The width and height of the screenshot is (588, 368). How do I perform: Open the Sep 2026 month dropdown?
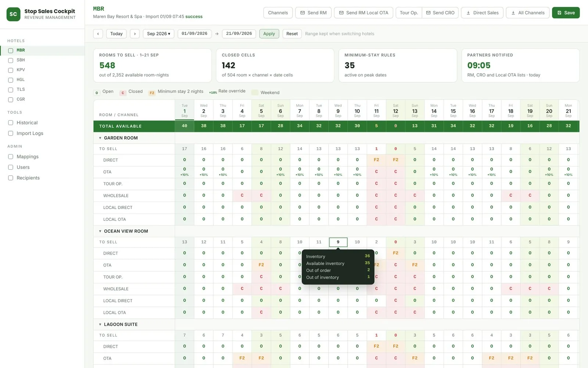[x=158, y=34]
